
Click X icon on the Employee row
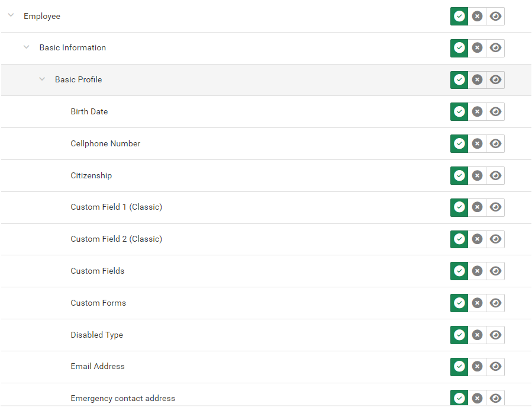tap(477, 16)
